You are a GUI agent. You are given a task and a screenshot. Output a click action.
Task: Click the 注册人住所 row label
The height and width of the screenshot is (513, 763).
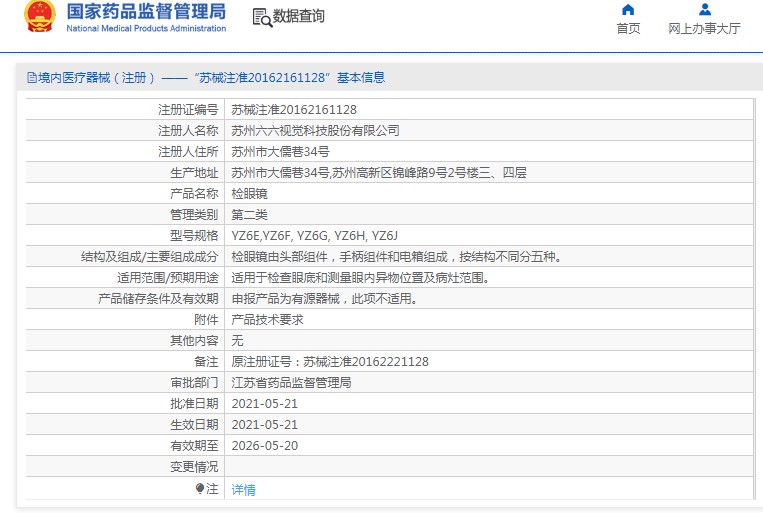pos(188,151)
